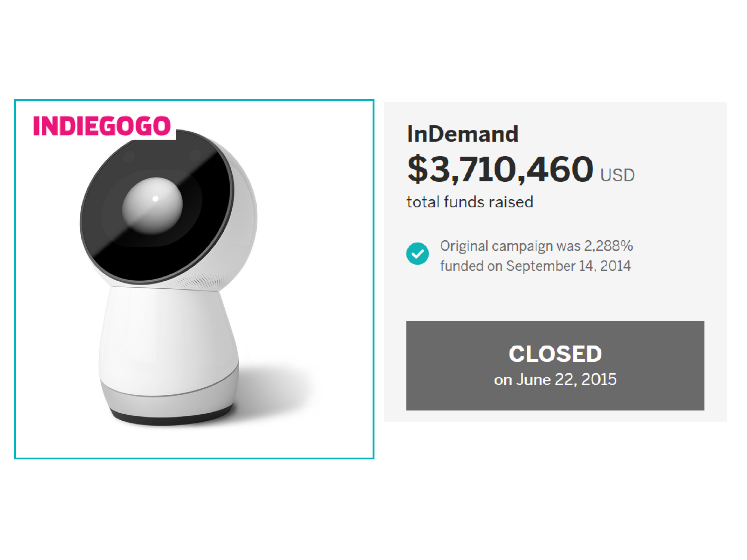Click the gray funding info panel
This screenshot has width=747, height=560.
pos(555,262)
